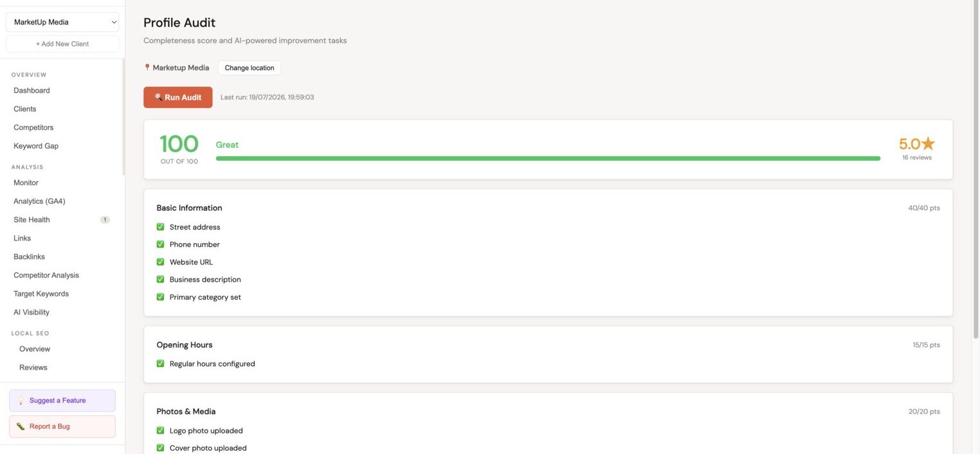Click the Change location button
980x454 pixels.
(250, 68)
